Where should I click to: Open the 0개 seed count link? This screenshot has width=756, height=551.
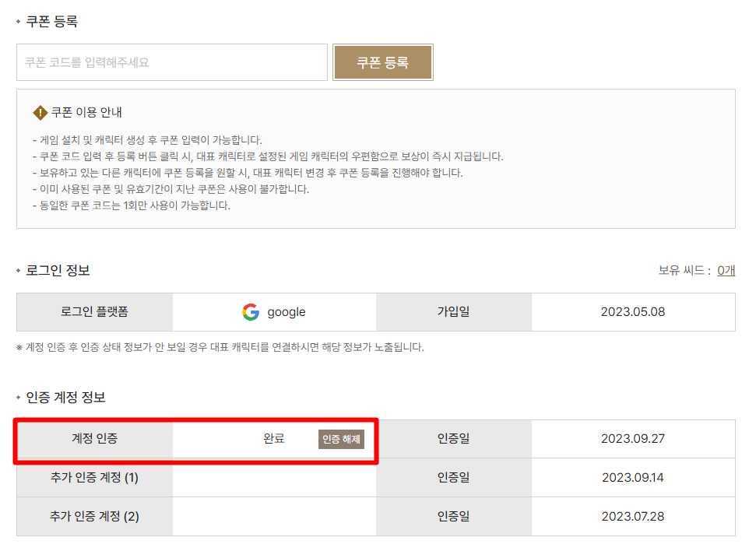pos(726,270)
